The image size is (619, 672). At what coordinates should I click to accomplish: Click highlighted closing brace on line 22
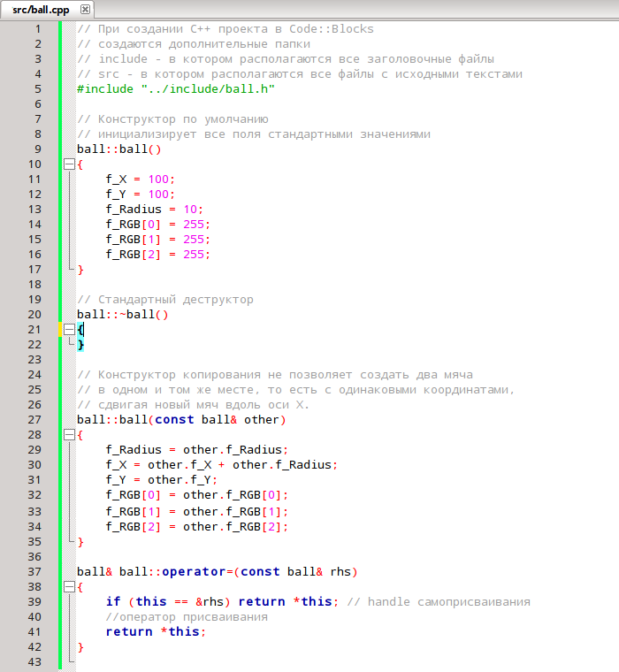80,345
